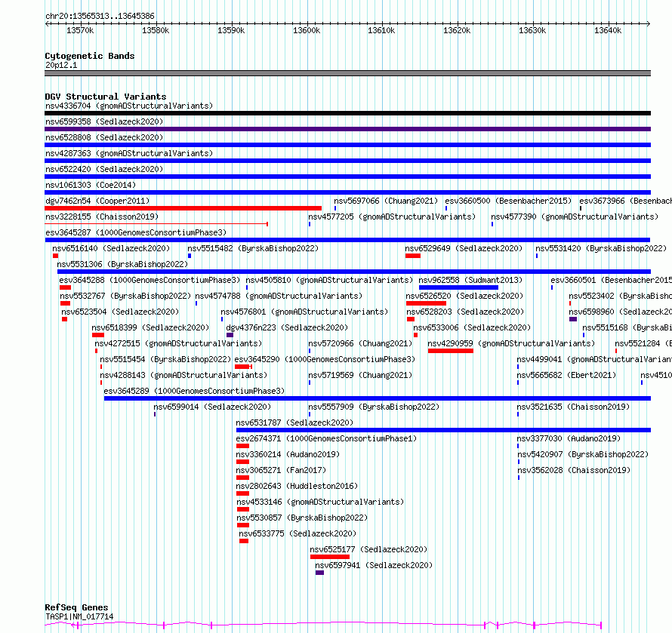The image size is (672, 633).
Task: Select nsv3360214 Audano2019 label
Action: (288, 454)
